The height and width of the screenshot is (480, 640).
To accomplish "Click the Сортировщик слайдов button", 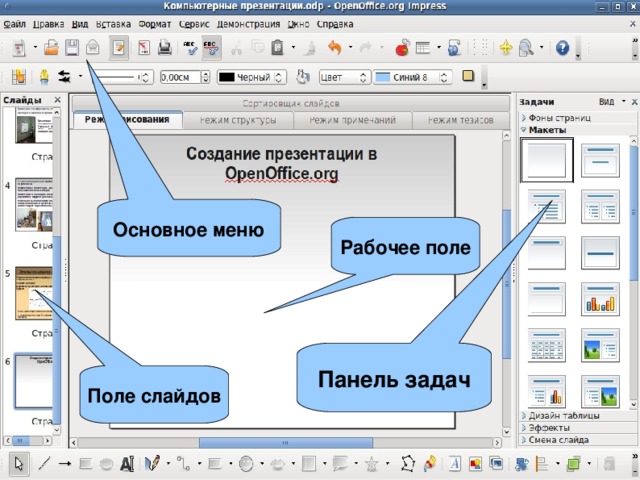I will (x=291, y=103).
